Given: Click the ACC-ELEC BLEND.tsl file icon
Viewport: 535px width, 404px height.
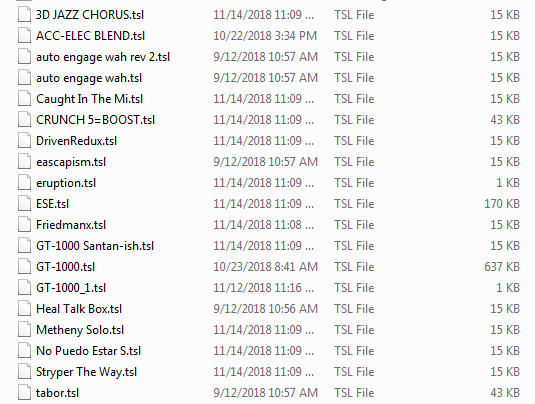Looking at the screenshot, I should click(24, 36).
